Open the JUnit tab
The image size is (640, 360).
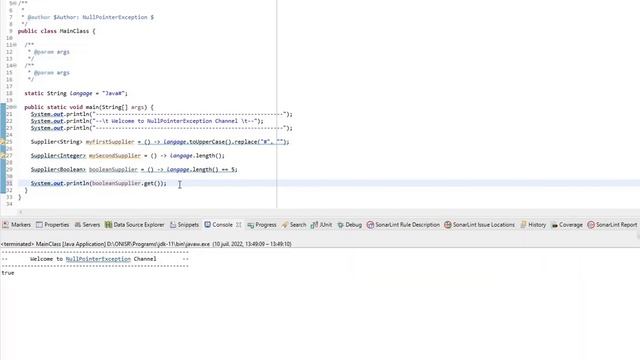[x=322, y=224]
